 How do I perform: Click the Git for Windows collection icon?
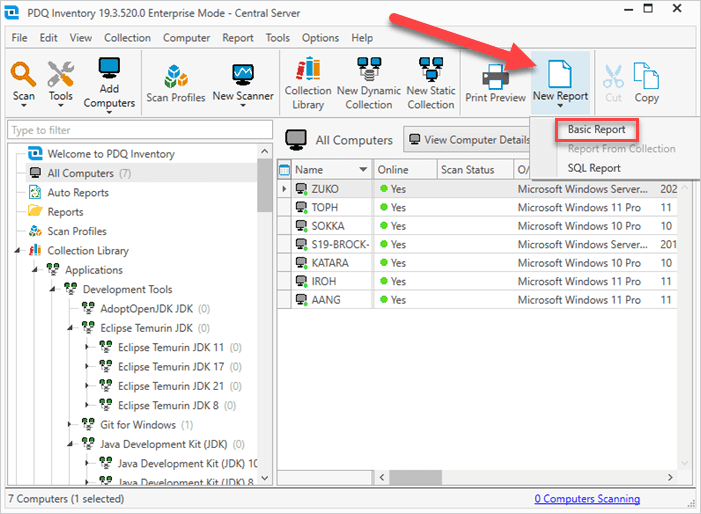click(88, 424)
